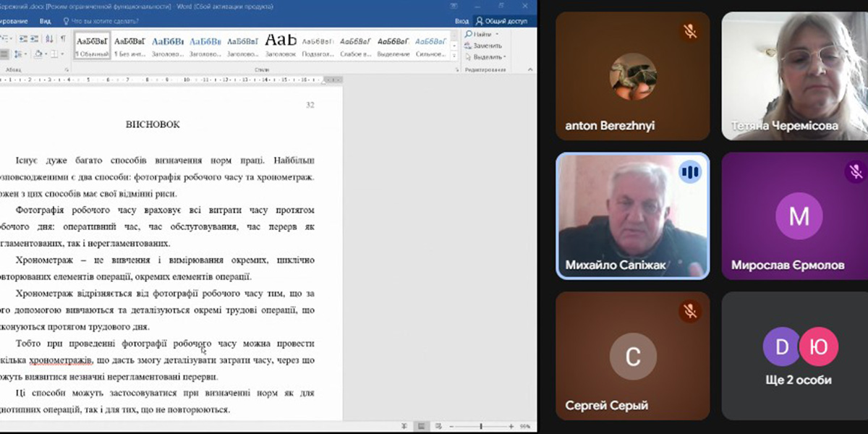The width and height of the screenshot is (868, 434).
Task: Click the line spacing icon
Action: tap(17, 54)
